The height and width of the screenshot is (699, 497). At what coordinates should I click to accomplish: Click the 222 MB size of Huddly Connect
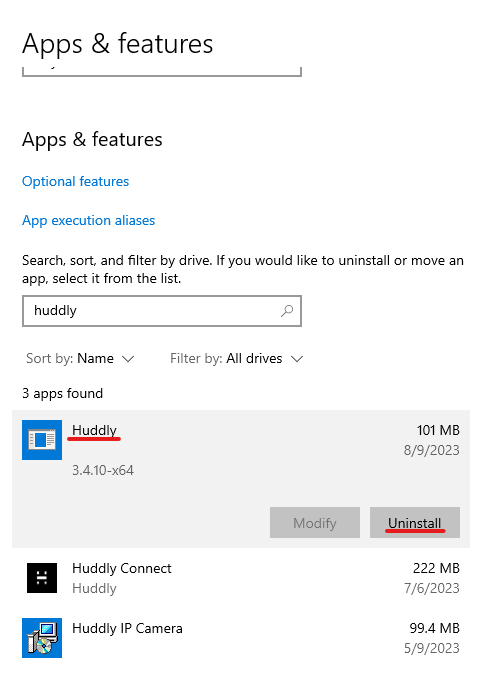[x=436, y=568]
